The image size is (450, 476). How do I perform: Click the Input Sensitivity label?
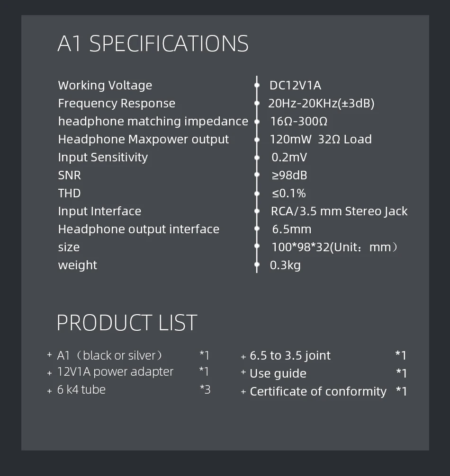click(x=103, y=157)
